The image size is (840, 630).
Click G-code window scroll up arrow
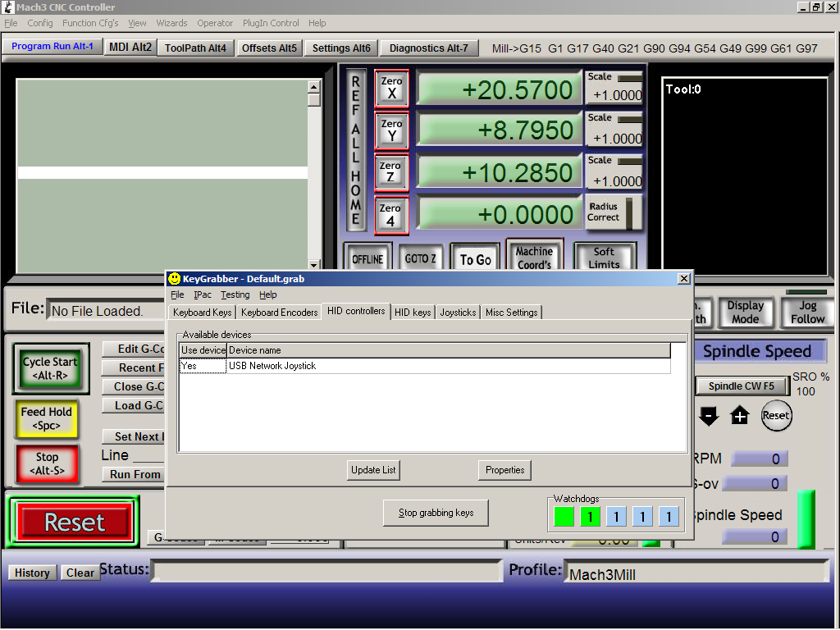tap(314, 87)
